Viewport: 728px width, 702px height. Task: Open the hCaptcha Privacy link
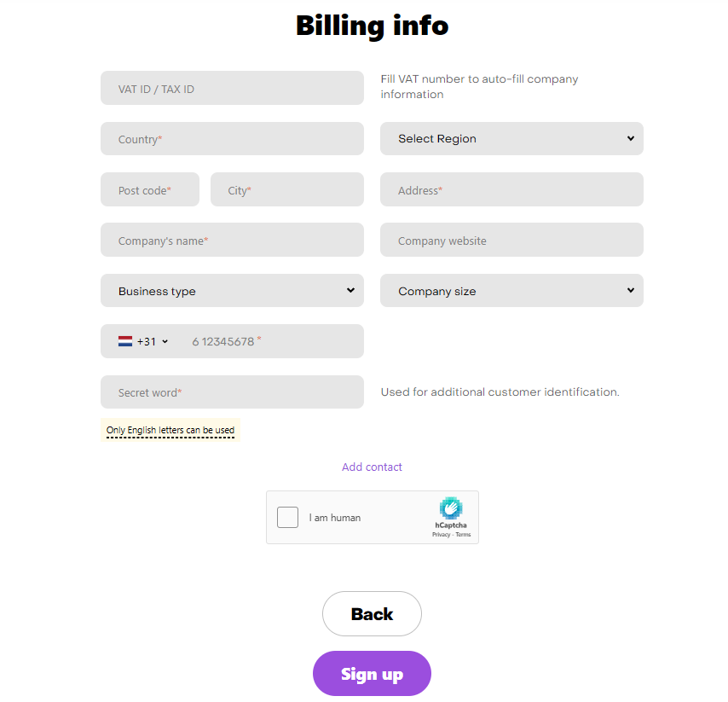click(441, 535)
